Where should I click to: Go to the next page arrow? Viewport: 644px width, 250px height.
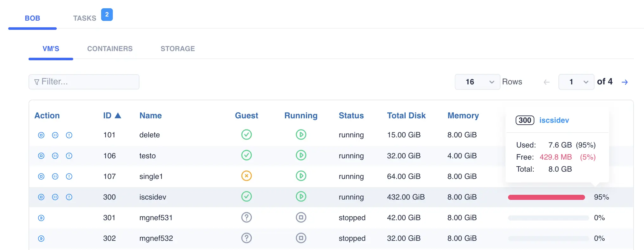625,82
